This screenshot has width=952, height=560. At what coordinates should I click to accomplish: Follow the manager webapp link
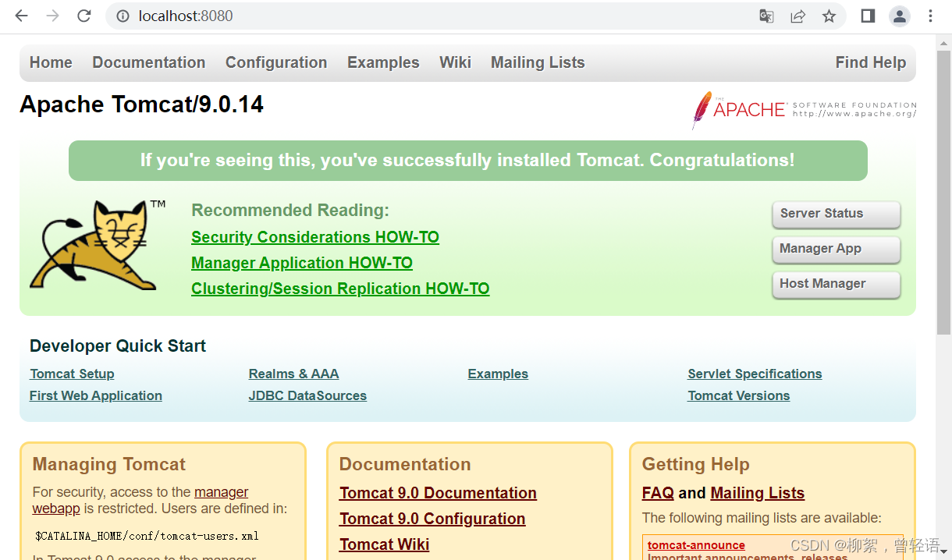pyautogui.click(x=221, y=492)
